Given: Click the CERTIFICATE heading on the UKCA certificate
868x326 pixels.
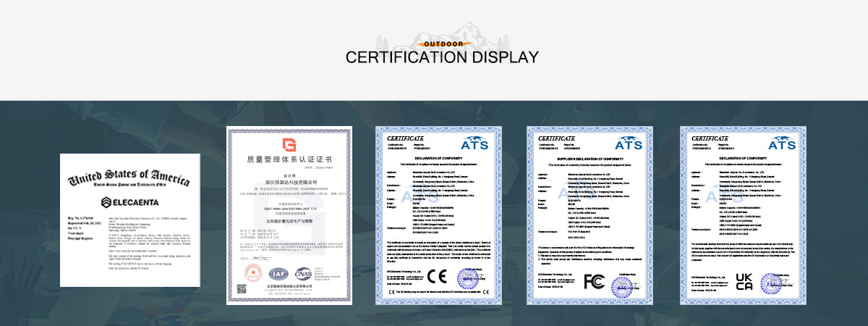Looking at the screenshot, I should point(710,138).
